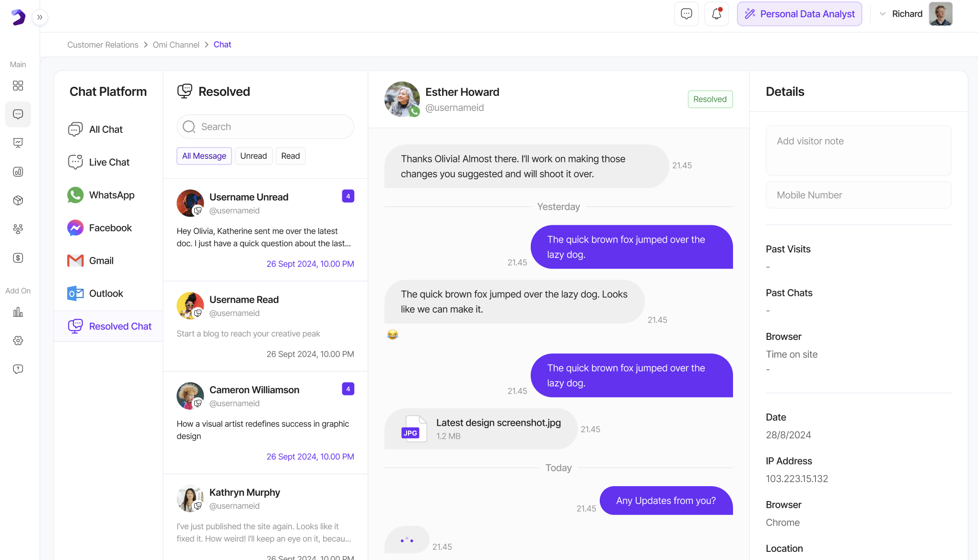This screenshot has height=560, width=978.
Task: Click the dollar billing icon in sidebar
Action: [x=18, y=258]
